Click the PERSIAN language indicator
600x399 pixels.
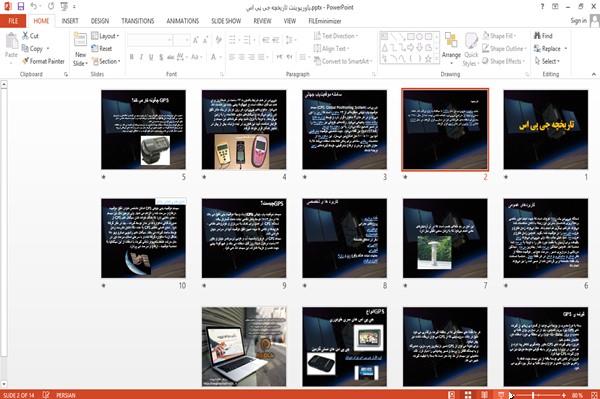coord(65,395)
